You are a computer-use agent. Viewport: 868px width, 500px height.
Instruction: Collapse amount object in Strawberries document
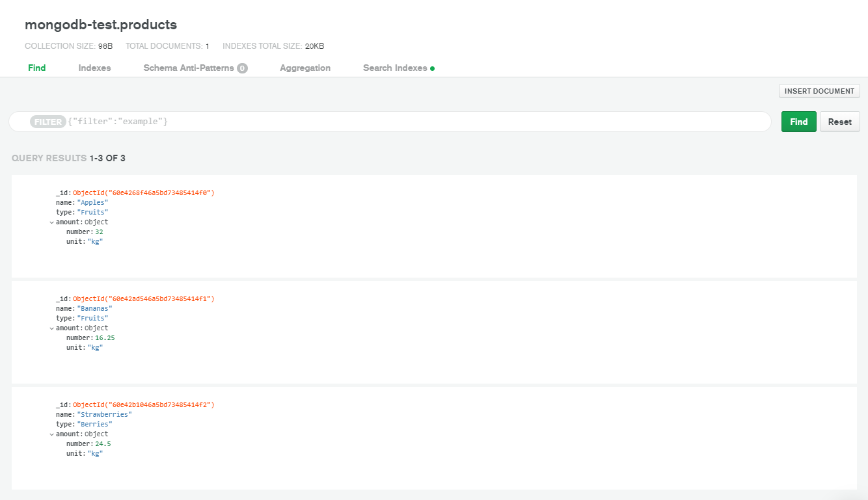pos(51,434)
